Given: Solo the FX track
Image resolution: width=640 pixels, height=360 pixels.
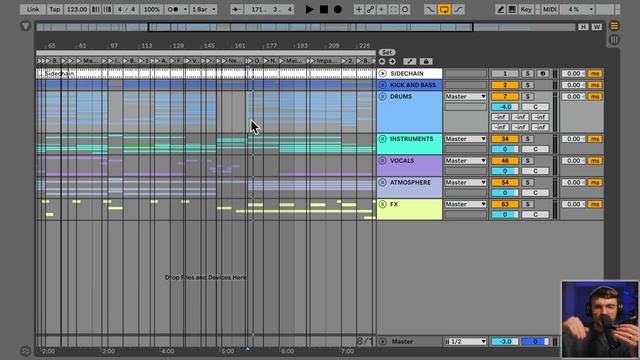Looking at the screenshot, I should (x=527, y=204).
